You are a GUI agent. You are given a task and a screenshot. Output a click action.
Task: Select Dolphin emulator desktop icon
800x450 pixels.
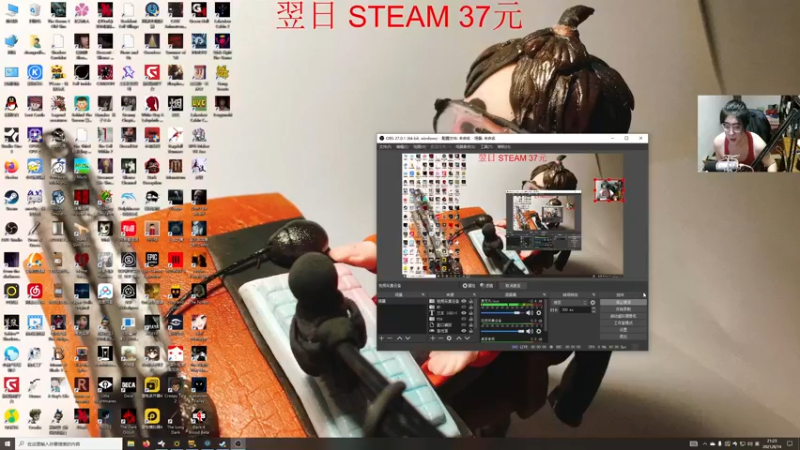[129, 200]
